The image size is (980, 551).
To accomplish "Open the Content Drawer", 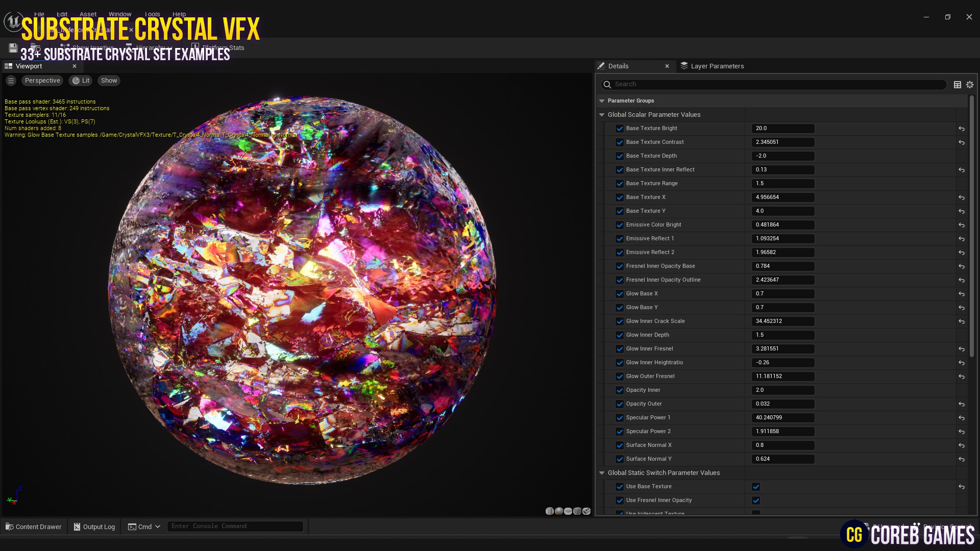I will pyautogui.click(x=33, y=527).
